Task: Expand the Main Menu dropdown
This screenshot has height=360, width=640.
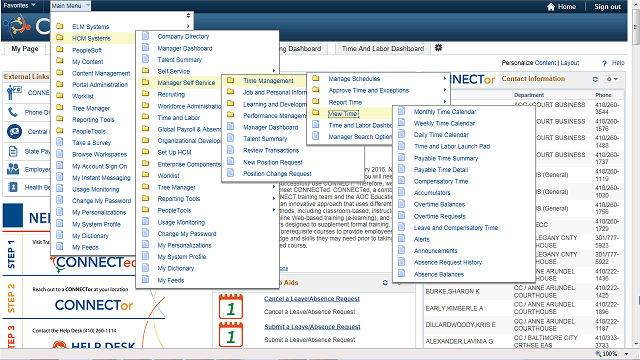Action: (70, 6)
